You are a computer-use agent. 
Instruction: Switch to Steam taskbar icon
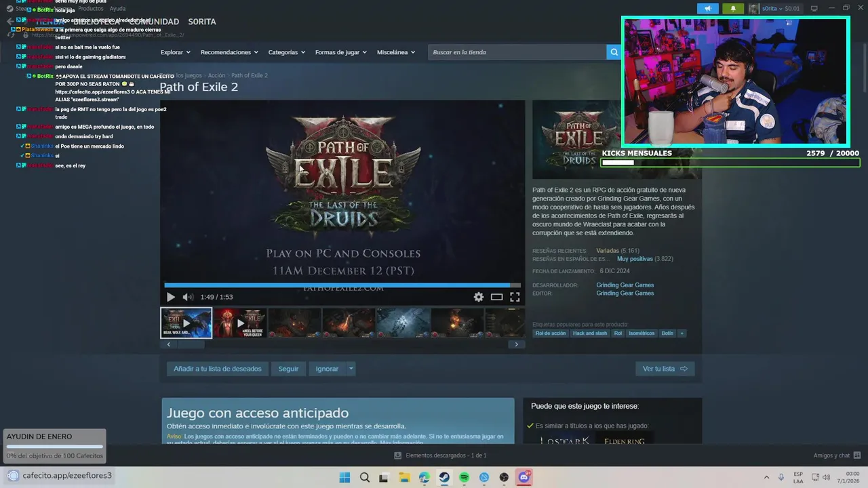444,477
